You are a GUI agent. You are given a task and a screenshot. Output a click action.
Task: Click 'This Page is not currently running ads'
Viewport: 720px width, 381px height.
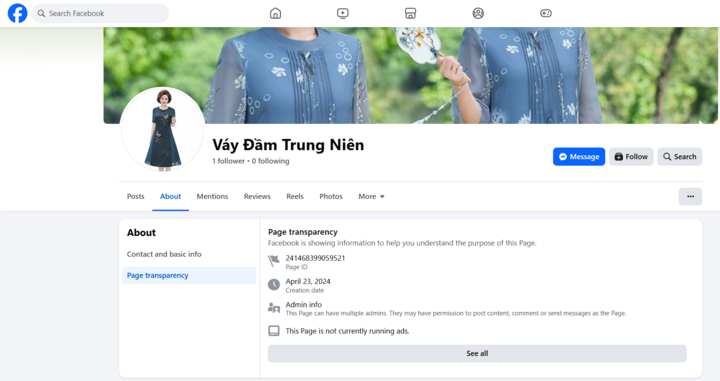pos(347,331)
